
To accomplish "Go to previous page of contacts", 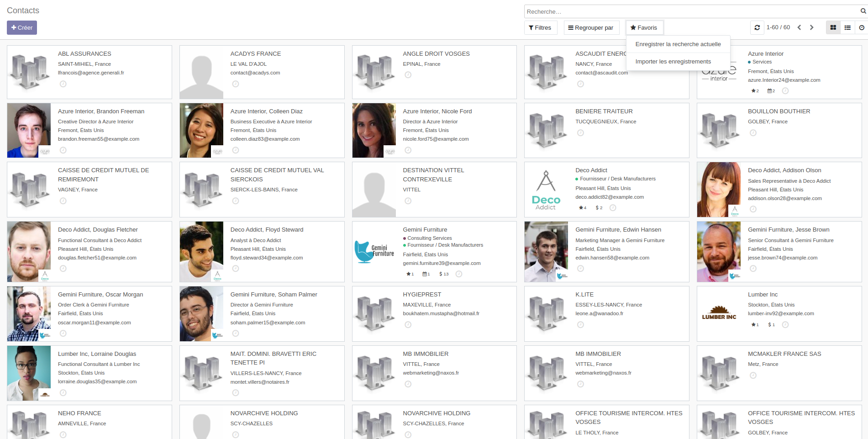I will (x=800, y=27).
